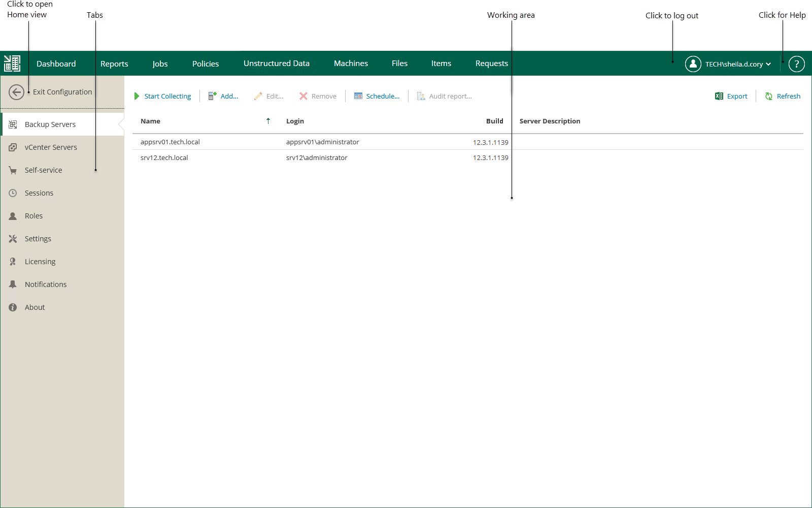The image size is (812, 508).
Task: Select the Notifications sidebar label
Action: [46, 284]
